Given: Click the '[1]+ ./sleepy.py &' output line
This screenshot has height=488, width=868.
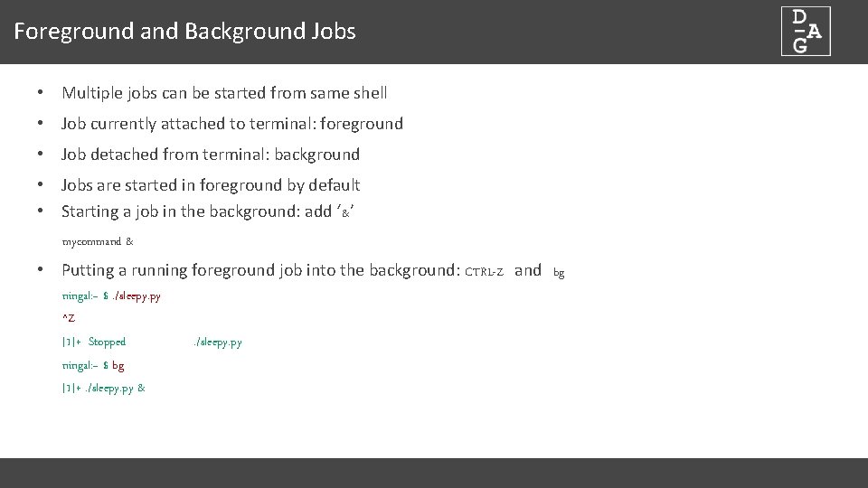Looking at the screenshot, I should [x=103, y=389].
